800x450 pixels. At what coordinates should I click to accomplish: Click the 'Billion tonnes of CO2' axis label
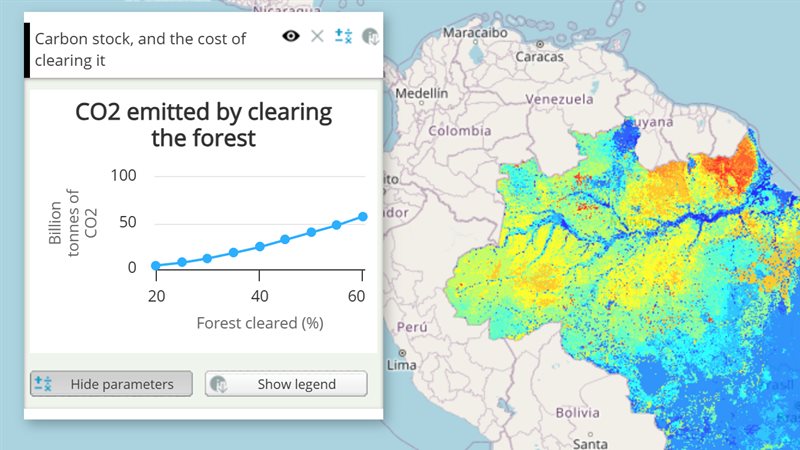point(72,222)
